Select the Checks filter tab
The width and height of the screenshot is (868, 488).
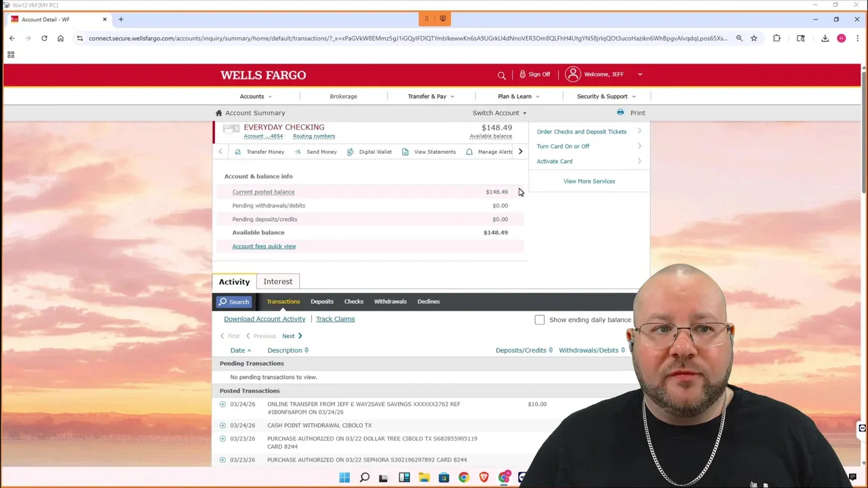(x=354, y=302)
